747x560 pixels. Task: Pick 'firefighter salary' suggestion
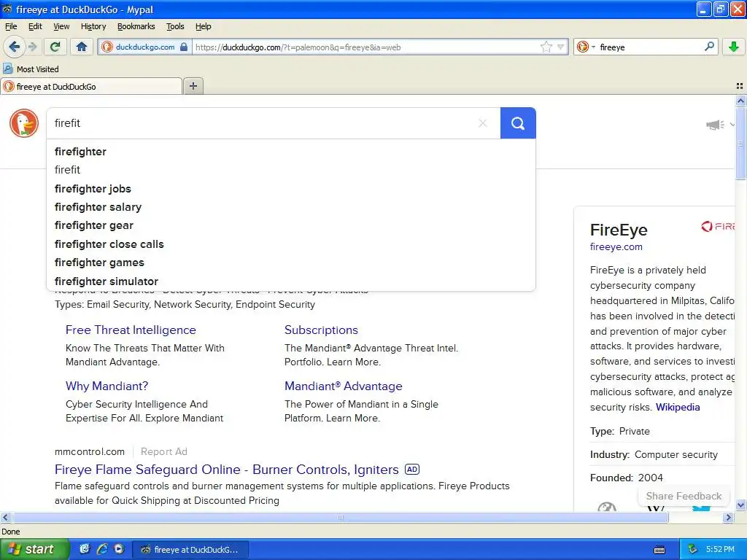pos(290,207)
